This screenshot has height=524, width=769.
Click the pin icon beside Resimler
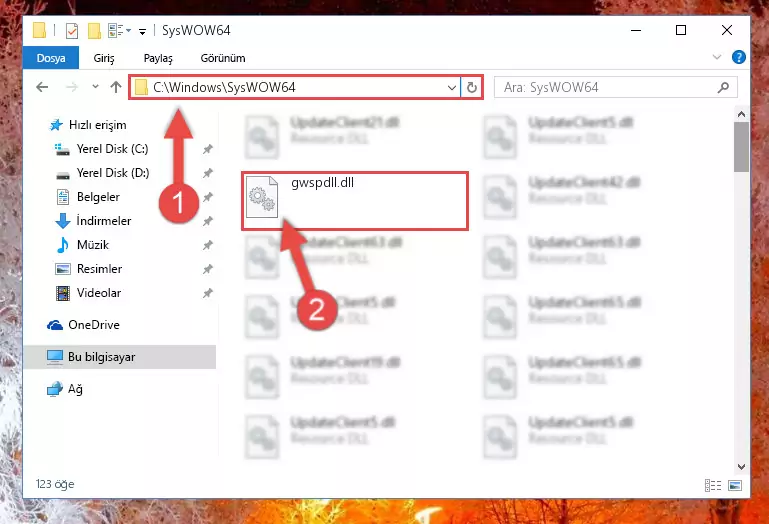coord(208,269)
